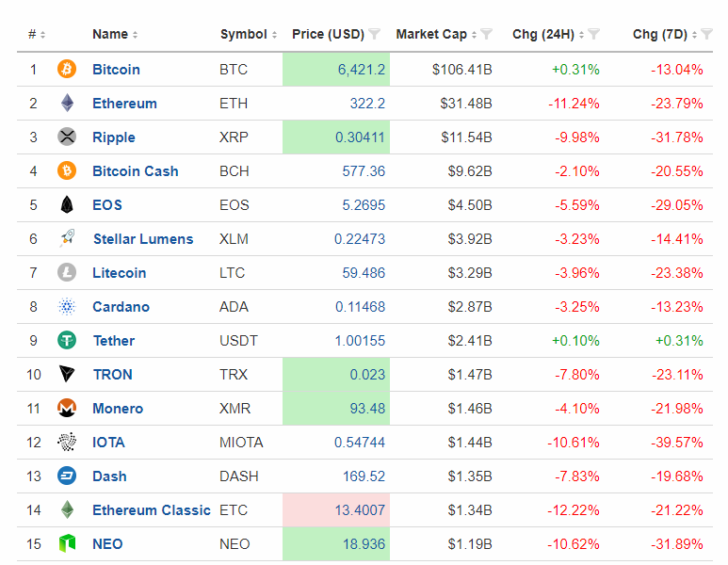Open the Cardano coin link
This screenshot has width=728, height=565.
[121, 306]
